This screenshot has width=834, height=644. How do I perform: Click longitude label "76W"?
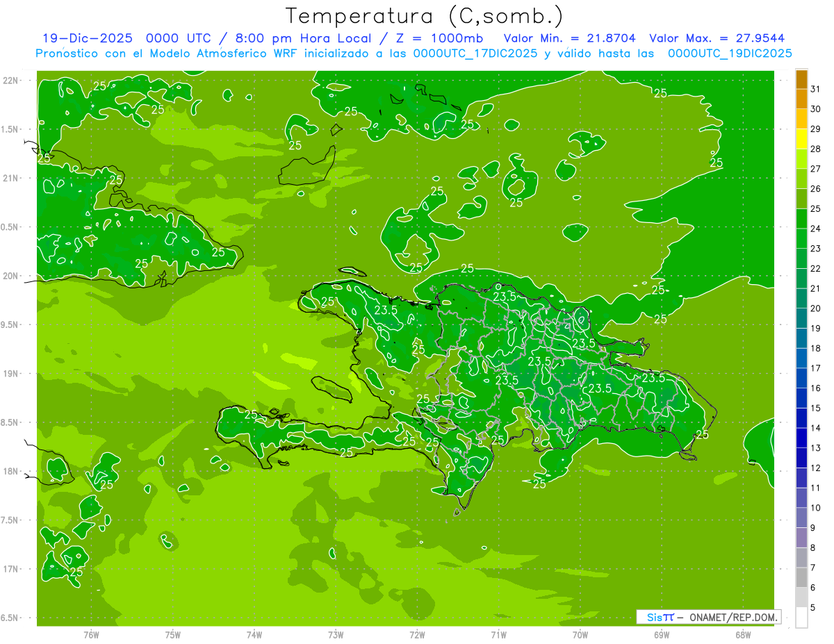pyautogui.click(x=91, y=634)
